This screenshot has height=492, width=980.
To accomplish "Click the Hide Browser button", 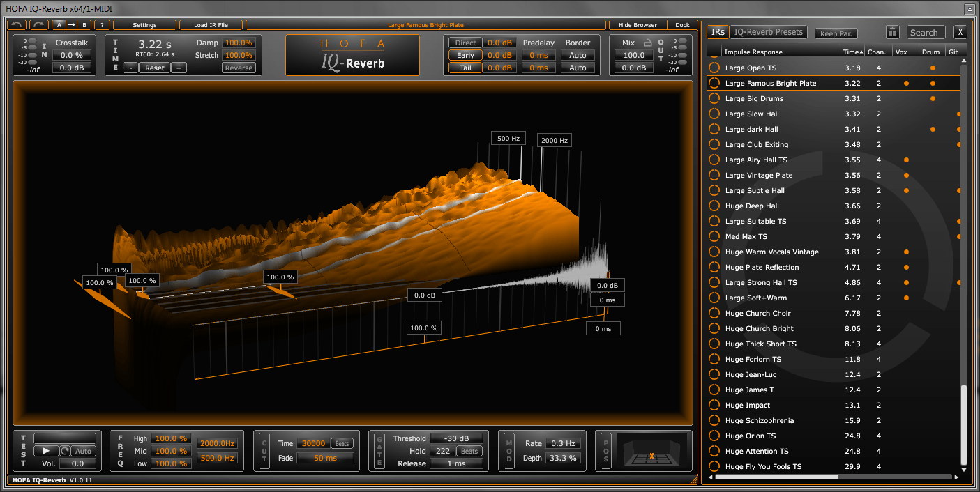I will tap(638, 25).
